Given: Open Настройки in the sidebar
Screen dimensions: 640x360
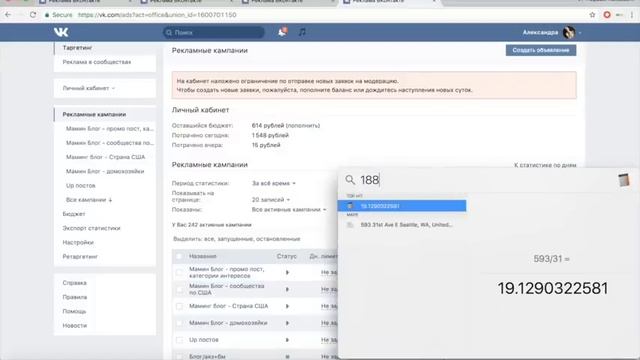Looking at the screenshot, I should 78,242.
